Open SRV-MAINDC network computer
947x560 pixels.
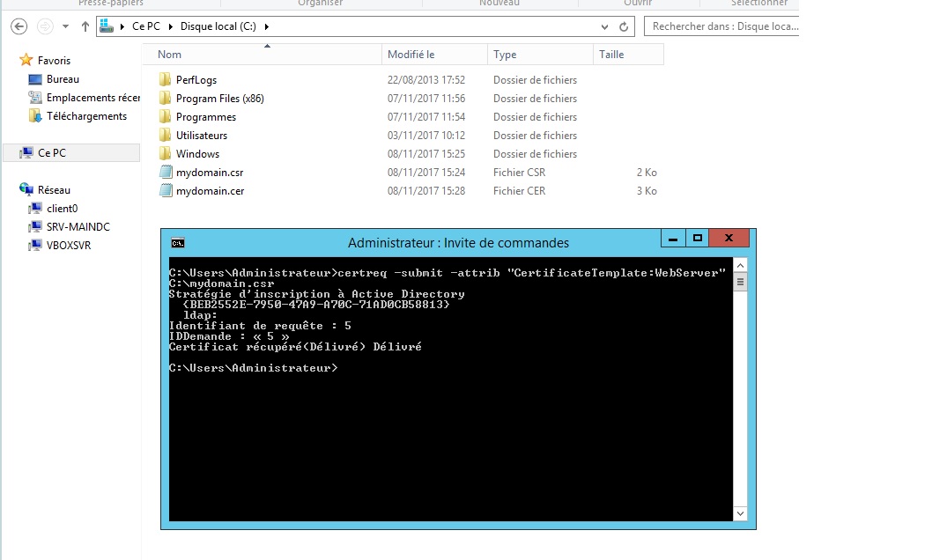coord(78,227)
